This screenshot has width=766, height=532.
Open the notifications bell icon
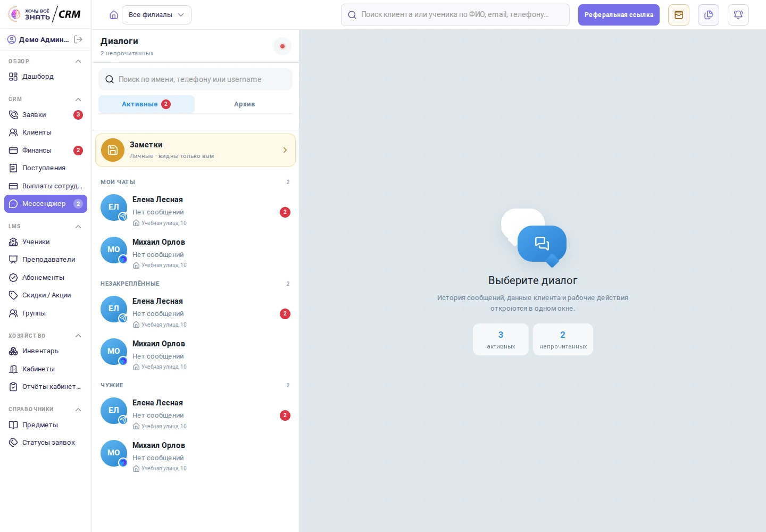[x=738, y=15]
